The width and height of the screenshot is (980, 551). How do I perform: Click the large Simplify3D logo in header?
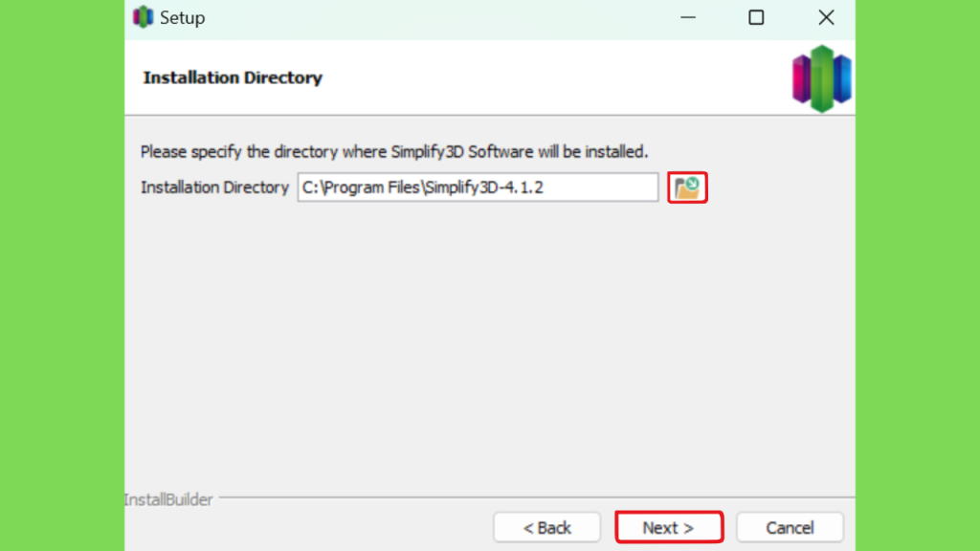click(x=821, y=78)
